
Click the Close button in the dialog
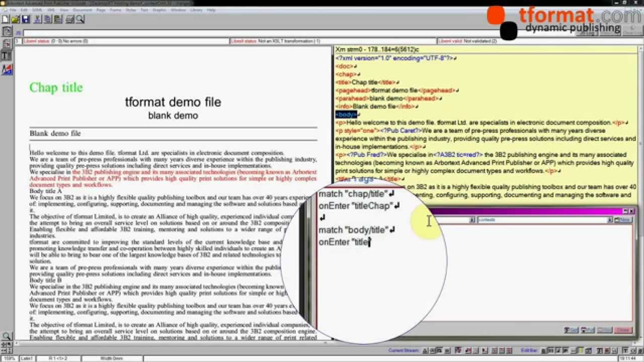[623, 330]
